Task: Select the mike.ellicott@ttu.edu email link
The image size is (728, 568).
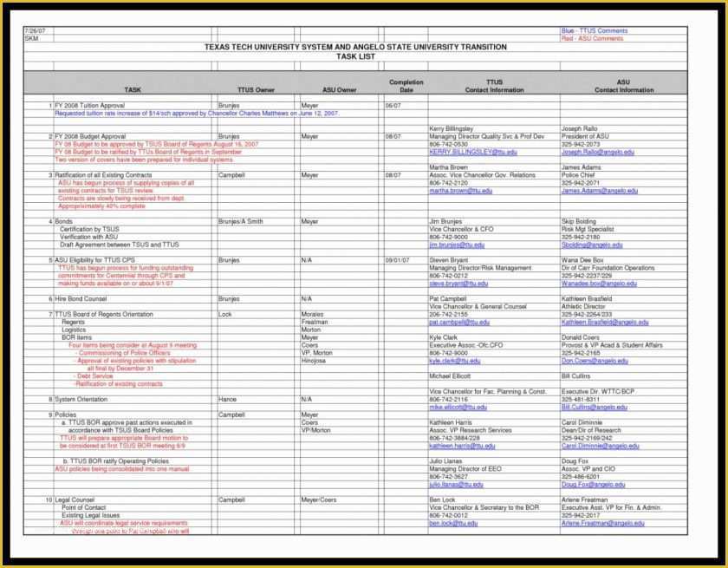Action: [x=458, y=407]
